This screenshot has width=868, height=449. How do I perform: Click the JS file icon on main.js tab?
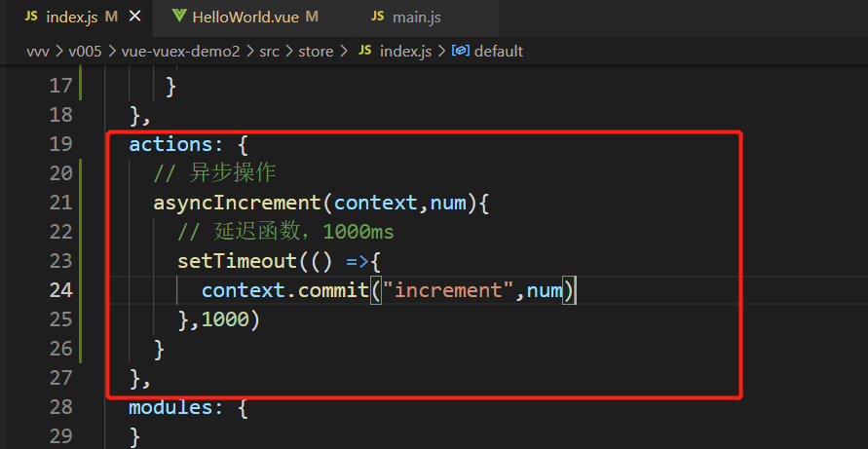coord(378,17)
